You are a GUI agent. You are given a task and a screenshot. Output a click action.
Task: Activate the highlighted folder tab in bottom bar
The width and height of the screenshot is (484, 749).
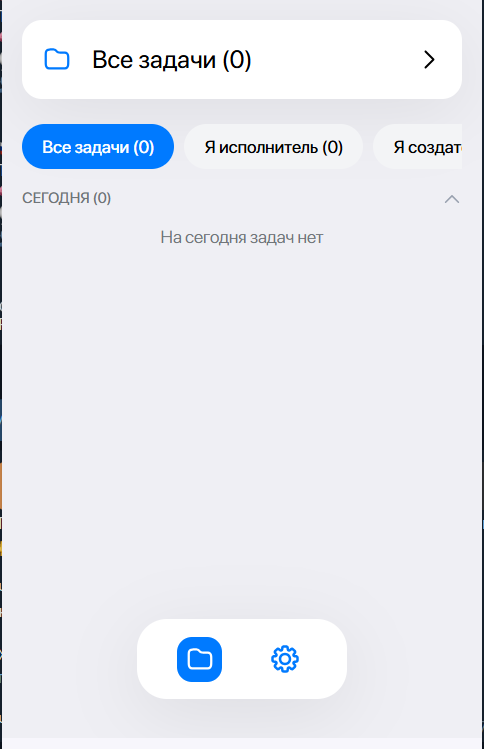pyautogui.click(x=199, y=659)
